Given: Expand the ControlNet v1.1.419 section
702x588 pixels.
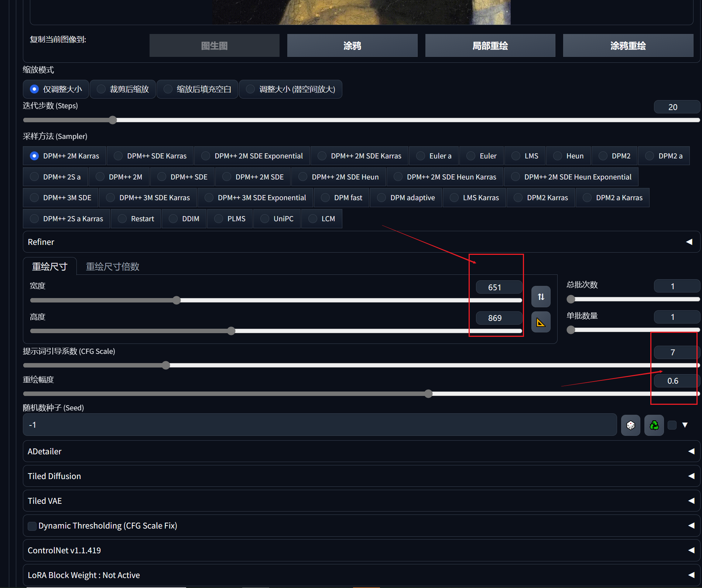Looking at the screenshot, I should 362,550.
